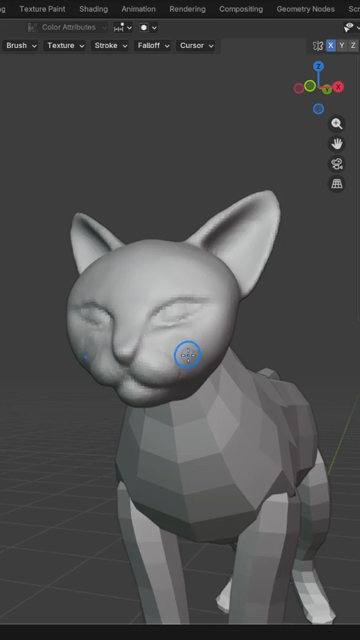Open the Falloff settings dropdown

coord(153,45)
